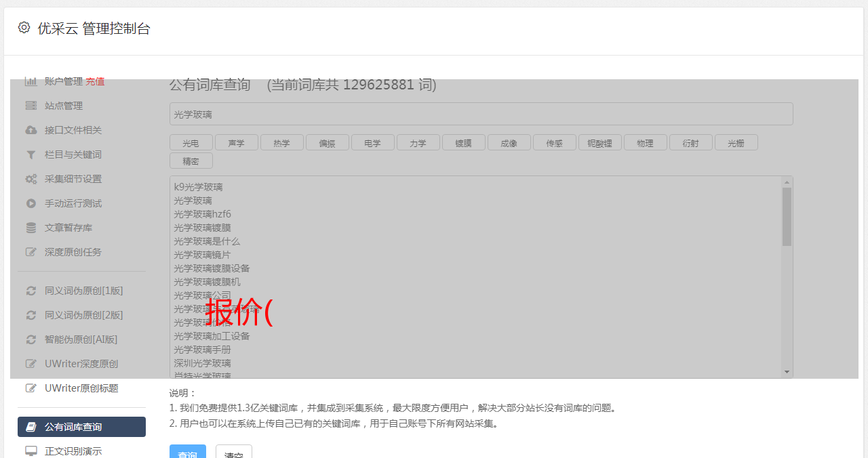Click the cloud upload icon for 接口文件相关
Viewport: 868px width, 458px height.
pyautogui.click(x=31, y=130)
